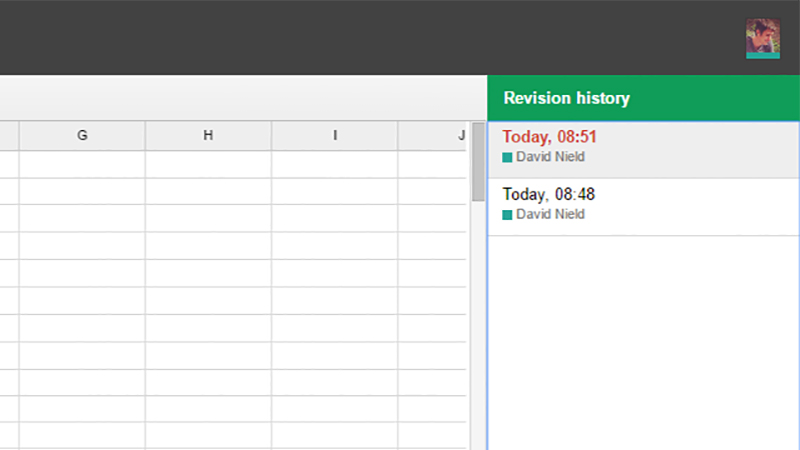Select the Today, 08:51 revision

(x=643, y=150)
